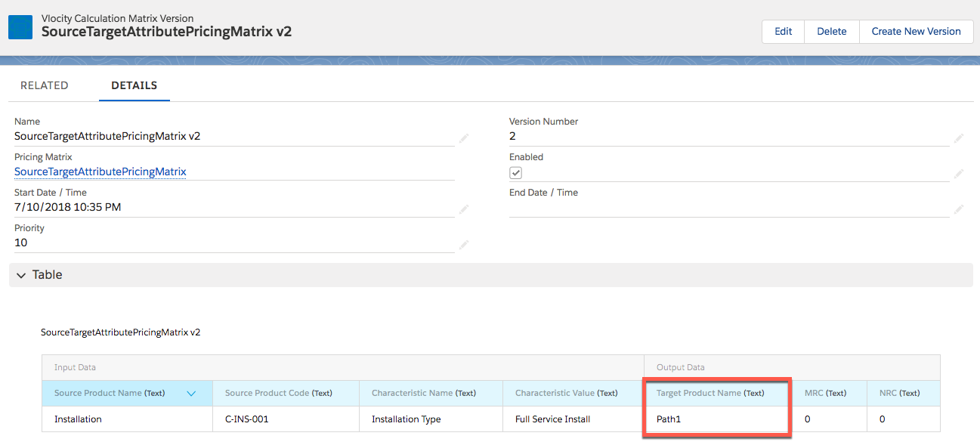This screenshot has height=442, width=980.
Task: Toggle the Enabled checkbox
Action: pos(516,172)
